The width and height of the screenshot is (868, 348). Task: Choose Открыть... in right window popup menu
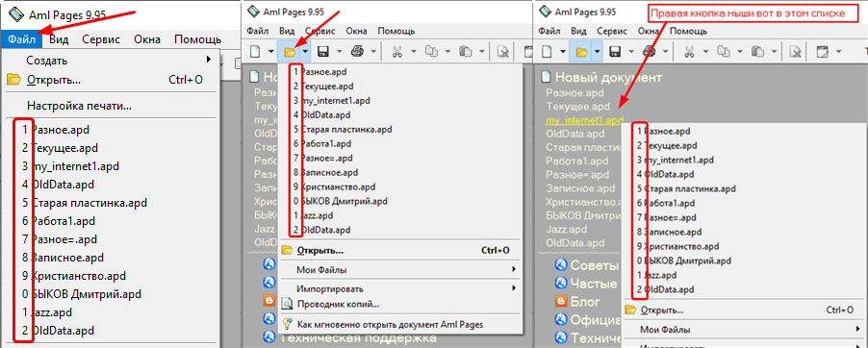click(x=745, y=310)
